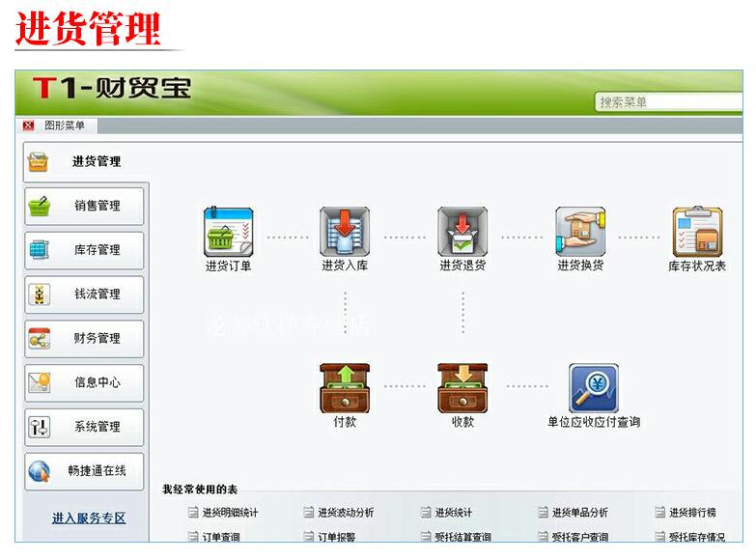The image size is (756, 560).
Task: Click the report icon beside 进货单品分析
Action: pos(544,513)
